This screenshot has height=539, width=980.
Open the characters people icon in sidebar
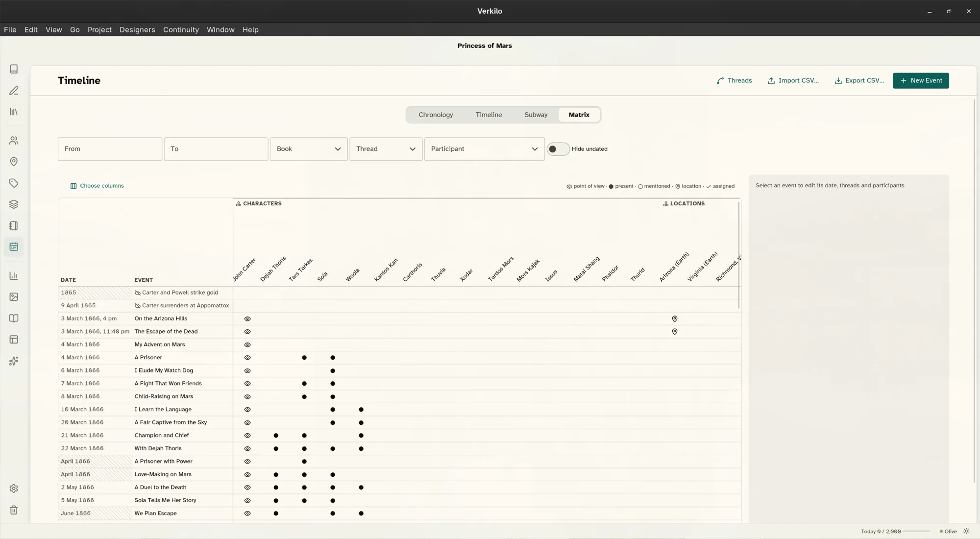click(x=14, y=141)
